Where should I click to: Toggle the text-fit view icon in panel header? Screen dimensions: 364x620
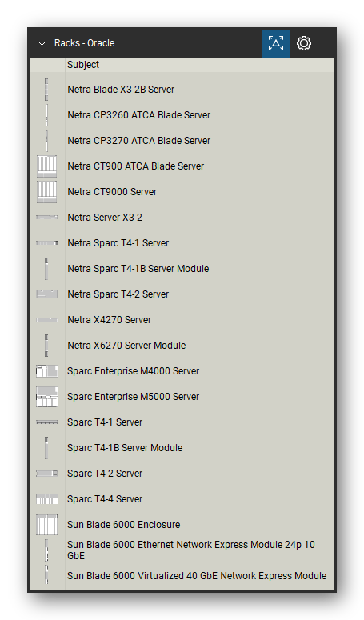tap(276, 43)
